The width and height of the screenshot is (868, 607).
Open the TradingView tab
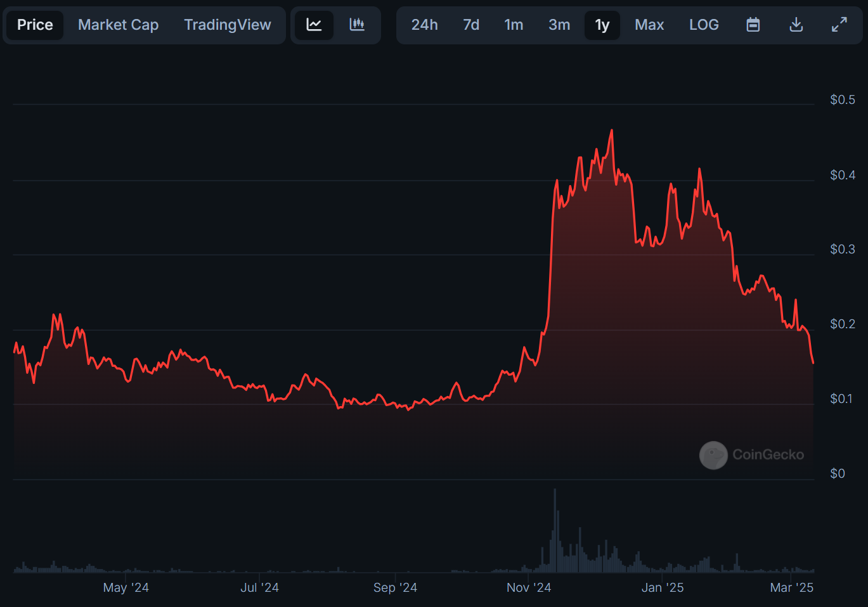tap(228, 25)
